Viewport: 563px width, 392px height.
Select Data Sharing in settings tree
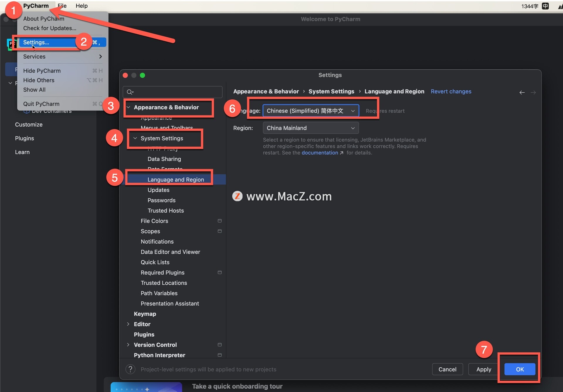[164, 159]
